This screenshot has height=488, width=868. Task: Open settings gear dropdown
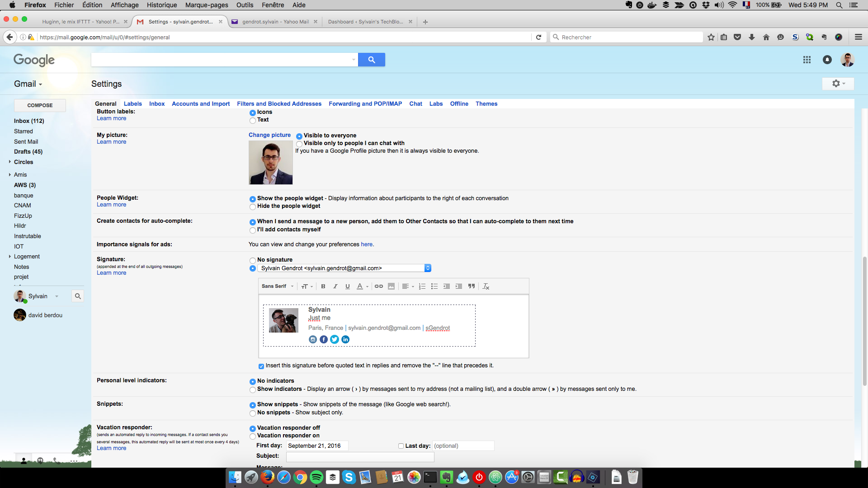pyautogui.click(x=839, y=84)
